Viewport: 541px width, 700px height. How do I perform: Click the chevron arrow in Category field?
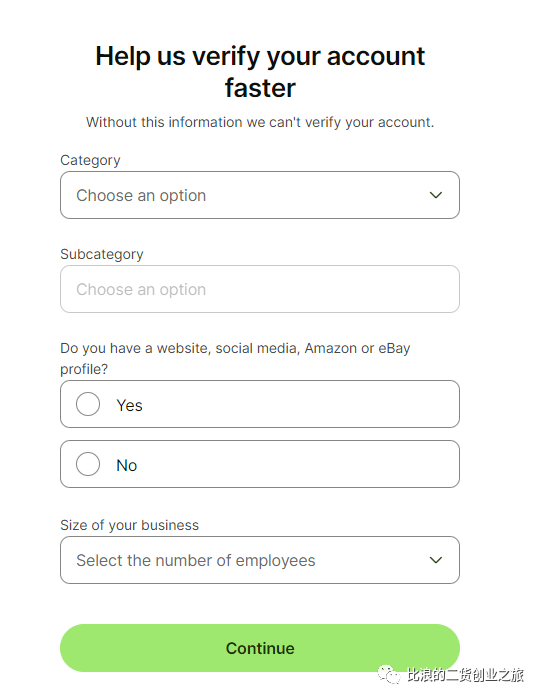click(x=435, y=195)
